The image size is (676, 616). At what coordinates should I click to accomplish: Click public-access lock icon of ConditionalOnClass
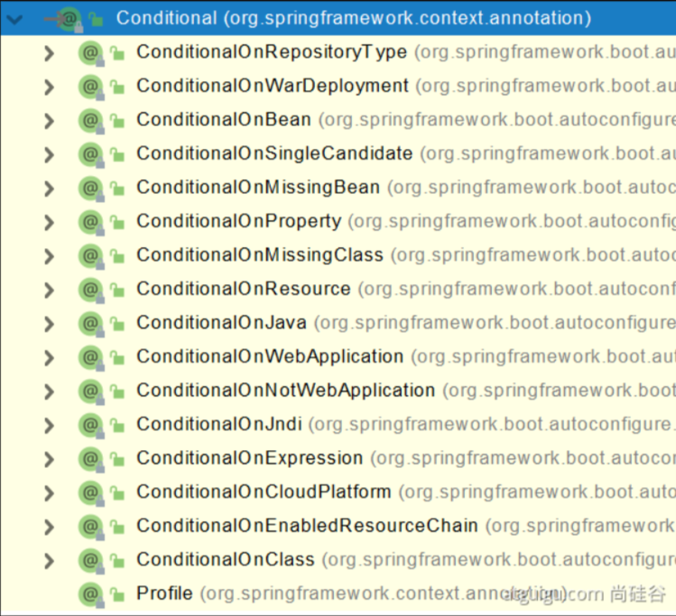click(116, 560)
